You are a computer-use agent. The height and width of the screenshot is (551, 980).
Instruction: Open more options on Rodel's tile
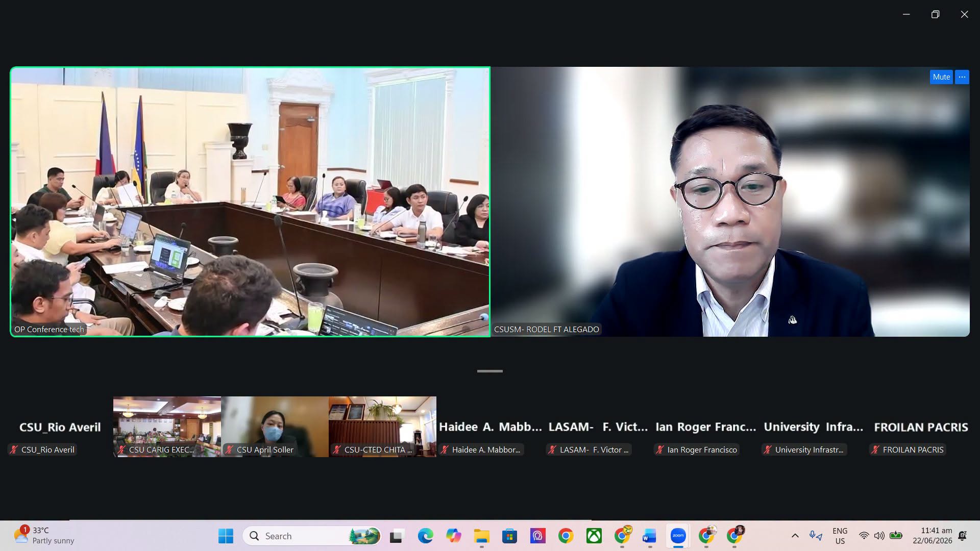pyautogui.click(x=962, y=77)
